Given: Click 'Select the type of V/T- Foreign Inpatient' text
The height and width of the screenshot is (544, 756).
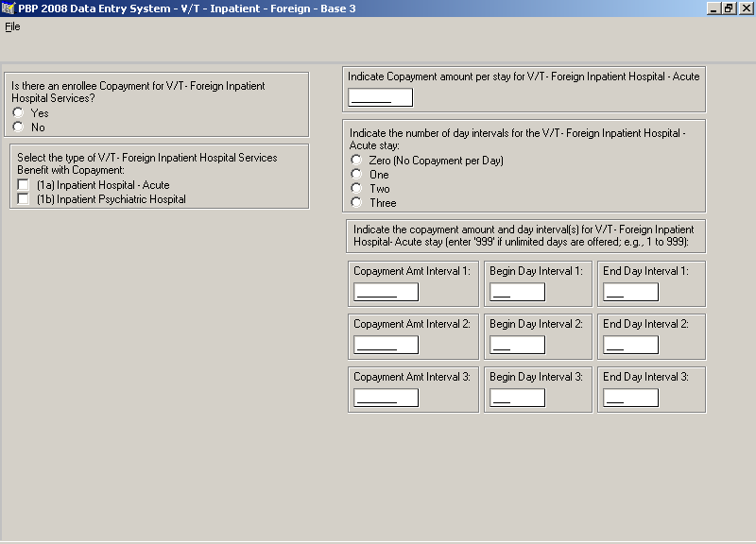Looking at the screenshot, I should coord(147,163).
